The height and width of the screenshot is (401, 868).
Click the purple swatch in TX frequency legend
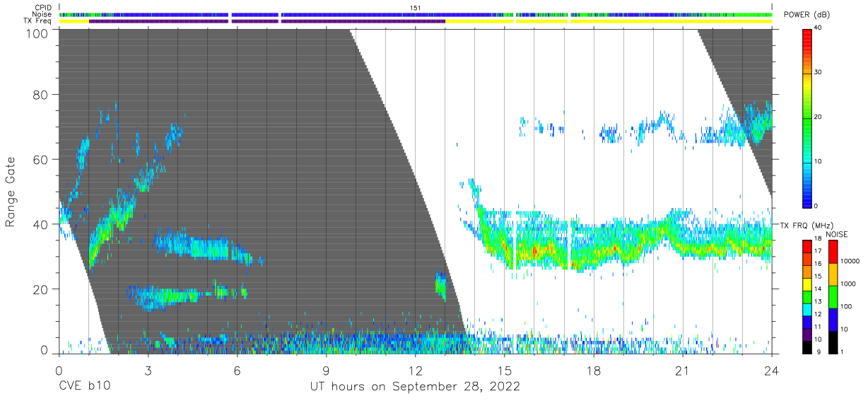tap(807, 334)
